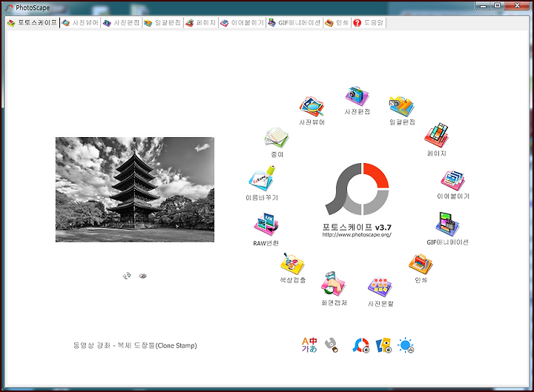Screen dimensions: 534x392
Task: Click the refresh arrows icon below the photo
Action: 127,276
